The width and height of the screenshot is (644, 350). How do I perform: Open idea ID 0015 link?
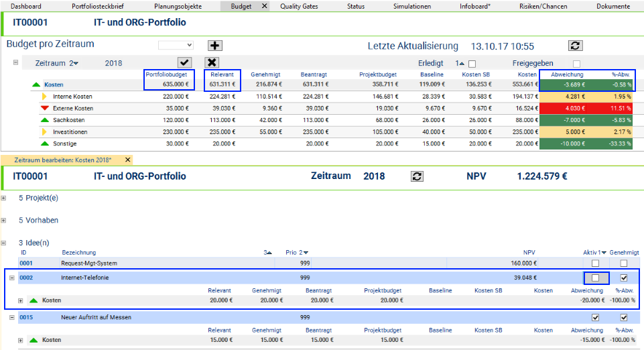pos(26,318)
